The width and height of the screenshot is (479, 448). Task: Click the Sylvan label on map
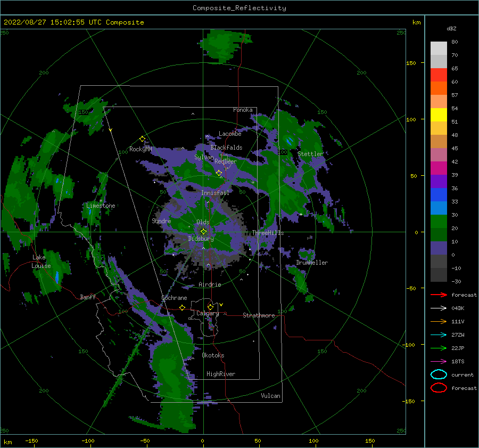click(204, 157)
